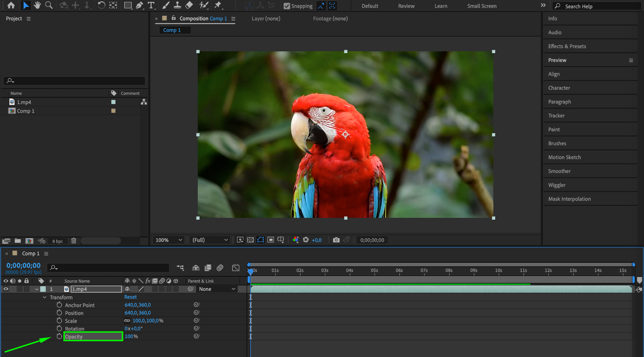644x357 pixels.
Task: Select the Pen tool
Action: point(139,5)
